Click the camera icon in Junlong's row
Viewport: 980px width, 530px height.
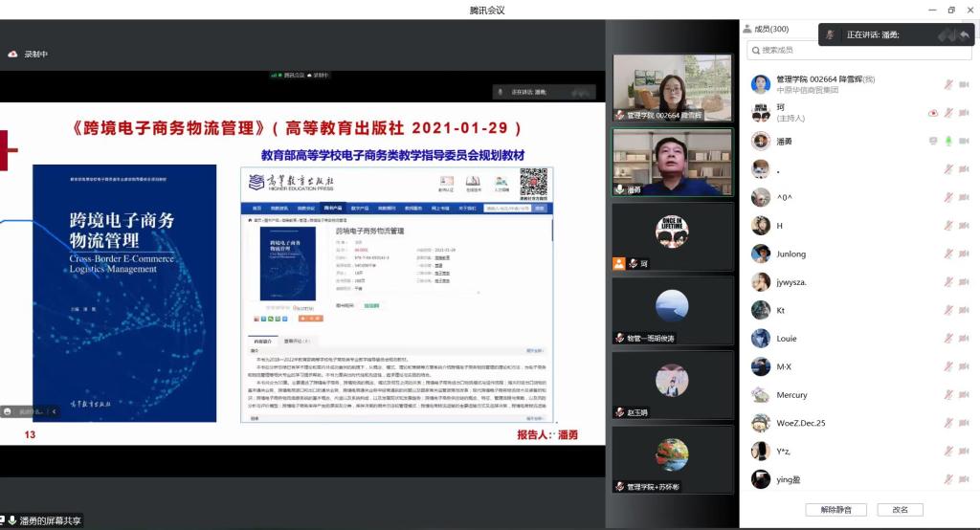964,254
